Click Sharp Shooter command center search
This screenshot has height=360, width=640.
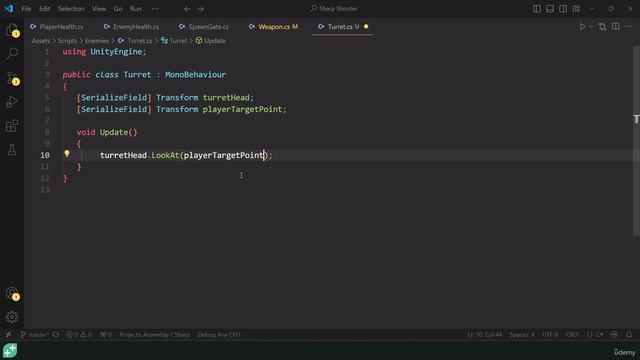click(334, 9)
